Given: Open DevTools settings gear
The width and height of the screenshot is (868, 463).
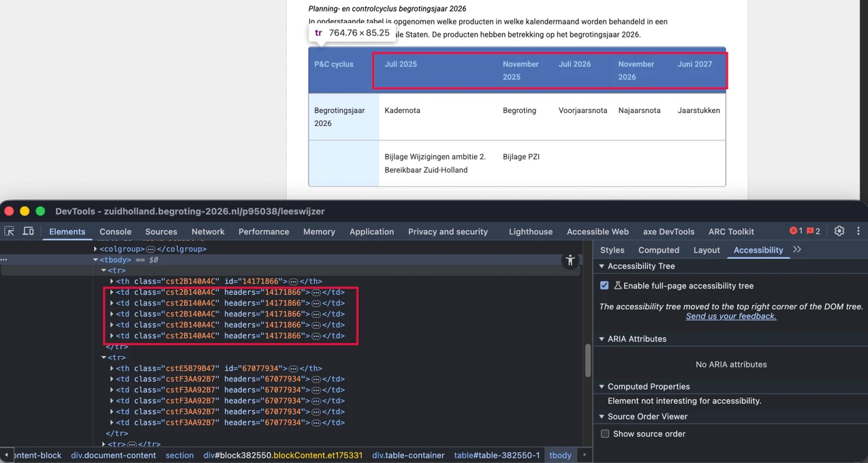Looking at the screenshot, I should point(839,231).
